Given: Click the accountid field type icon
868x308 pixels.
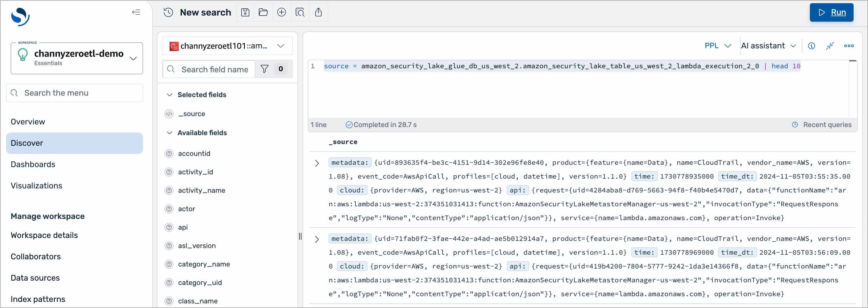Looking at the screenshot, I should pyautogui.click(x=169, y=154).
